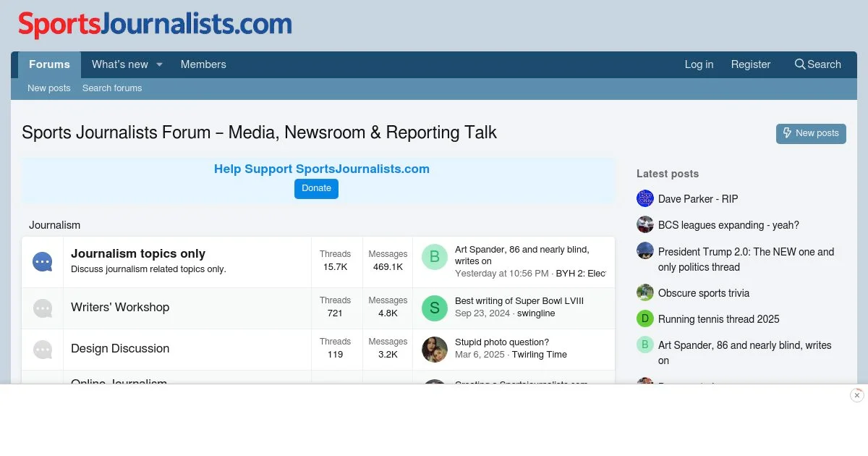This screenshot has width=868, height=456.
Task: Click D avatar next to Running tennis thread
Action: (645, 318)
